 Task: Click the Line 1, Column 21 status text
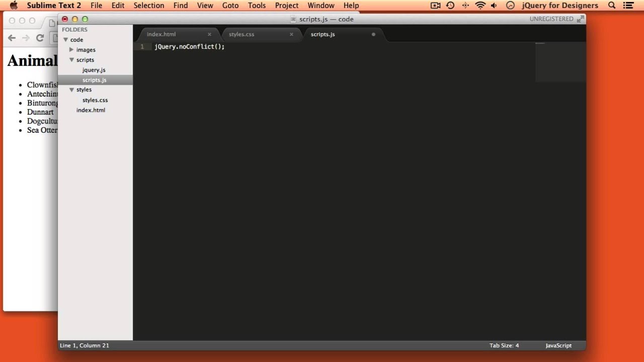pos(85,345)
